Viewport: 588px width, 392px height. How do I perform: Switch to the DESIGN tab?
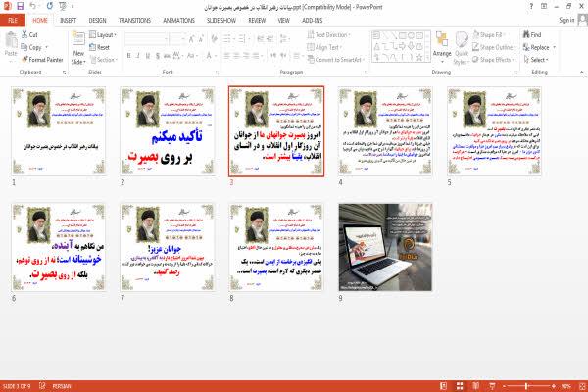click(x=97, y=21)
